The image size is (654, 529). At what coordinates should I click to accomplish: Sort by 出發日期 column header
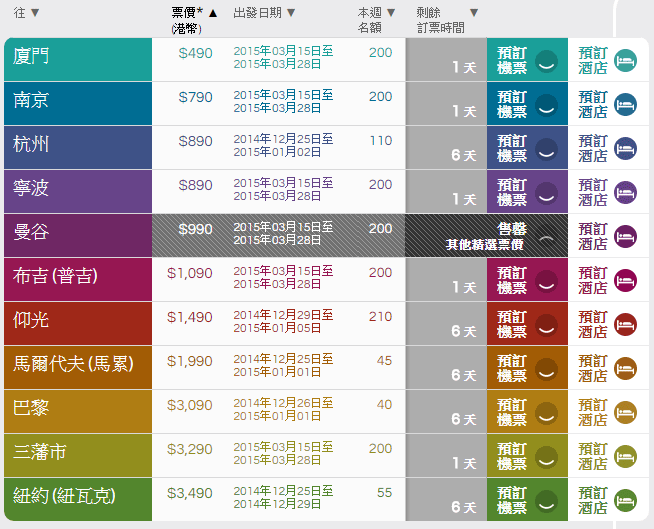[264, 13]
